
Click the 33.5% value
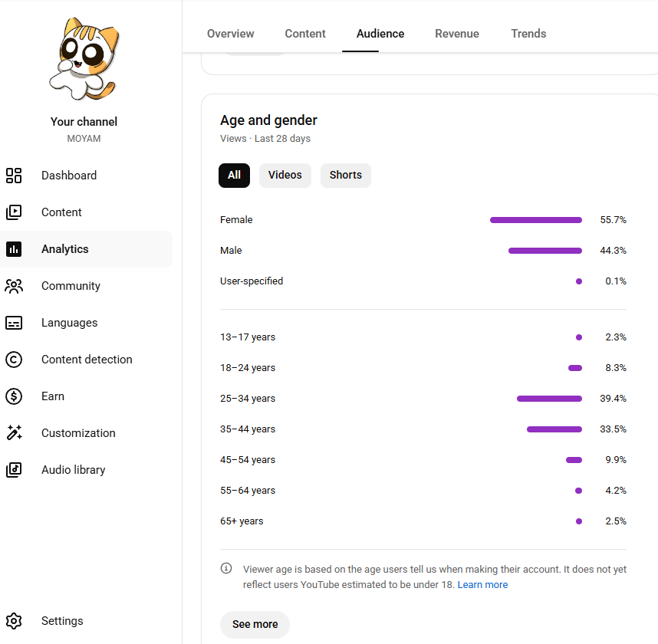pyautogui.click(x=613, y=429)
